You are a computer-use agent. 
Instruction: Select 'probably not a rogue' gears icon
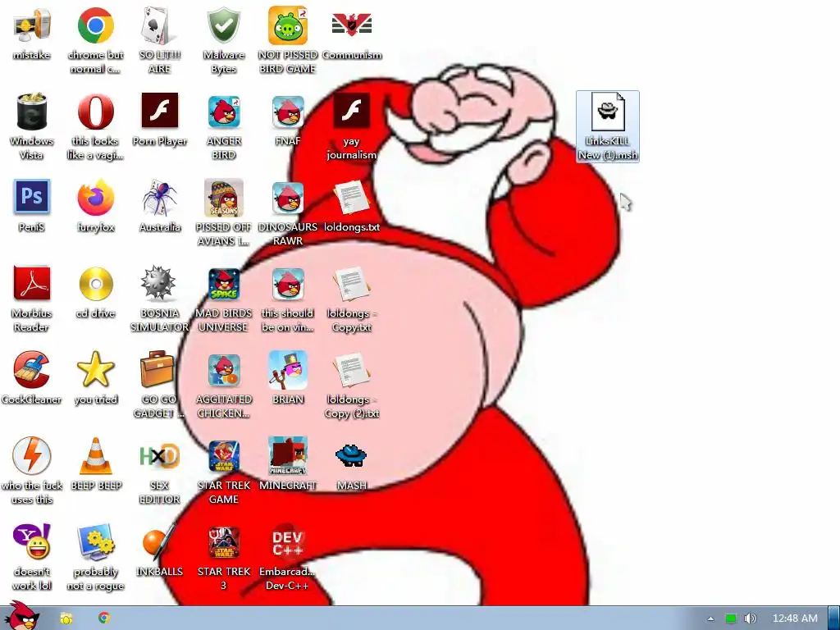tap(95, 541)
